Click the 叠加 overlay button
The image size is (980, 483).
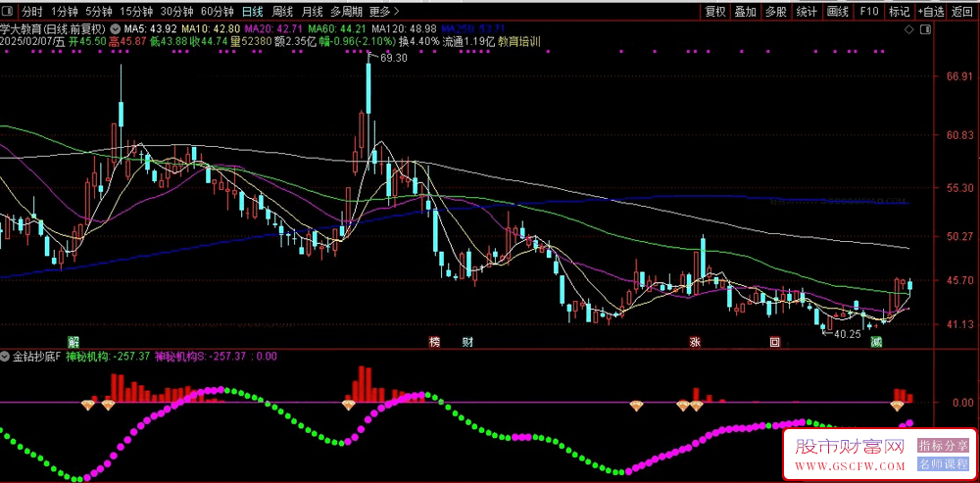[746, 11]
